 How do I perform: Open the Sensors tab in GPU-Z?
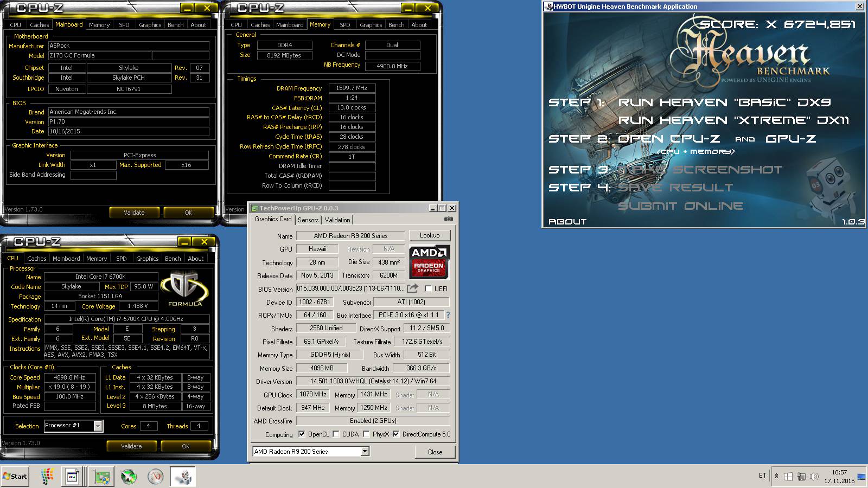tap(308, 220)
